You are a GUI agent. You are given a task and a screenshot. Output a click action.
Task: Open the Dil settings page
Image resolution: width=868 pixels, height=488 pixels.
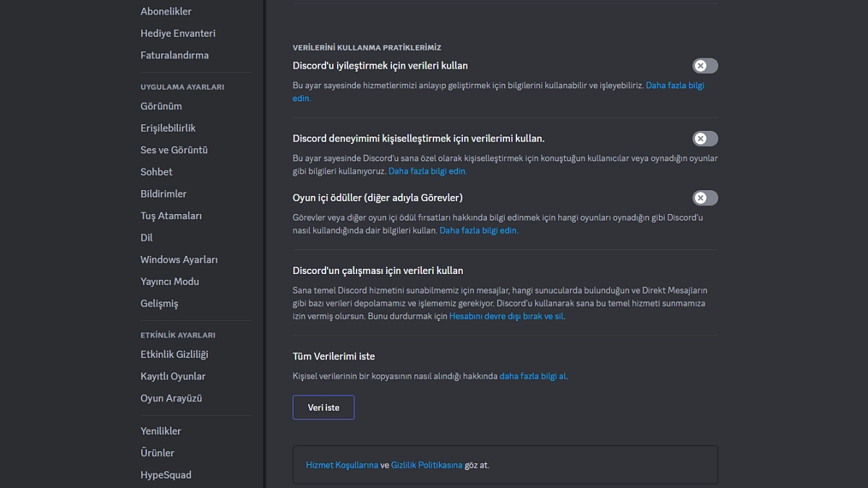coord(146,237)
